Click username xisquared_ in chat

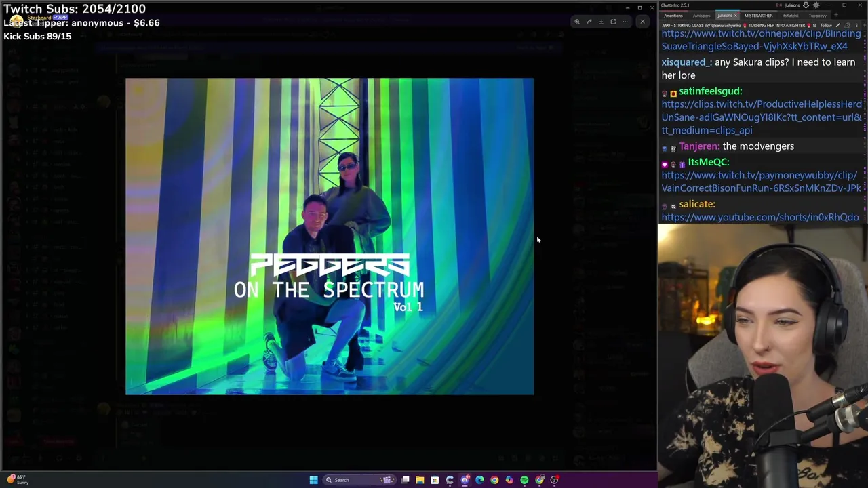[x=687, y=62]
